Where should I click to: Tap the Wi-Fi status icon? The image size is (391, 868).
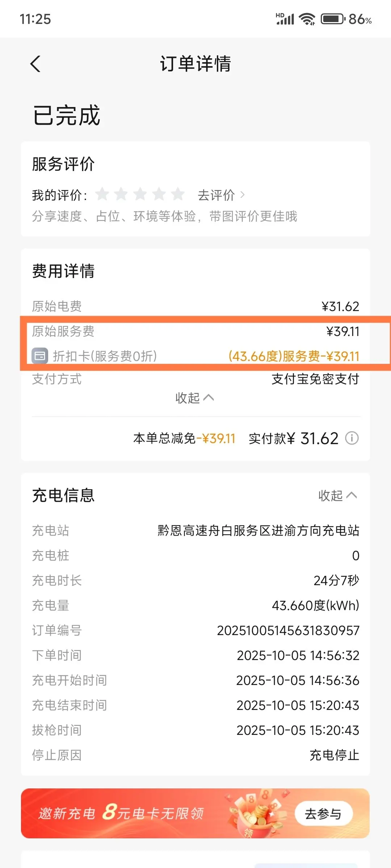click(307, 19)
